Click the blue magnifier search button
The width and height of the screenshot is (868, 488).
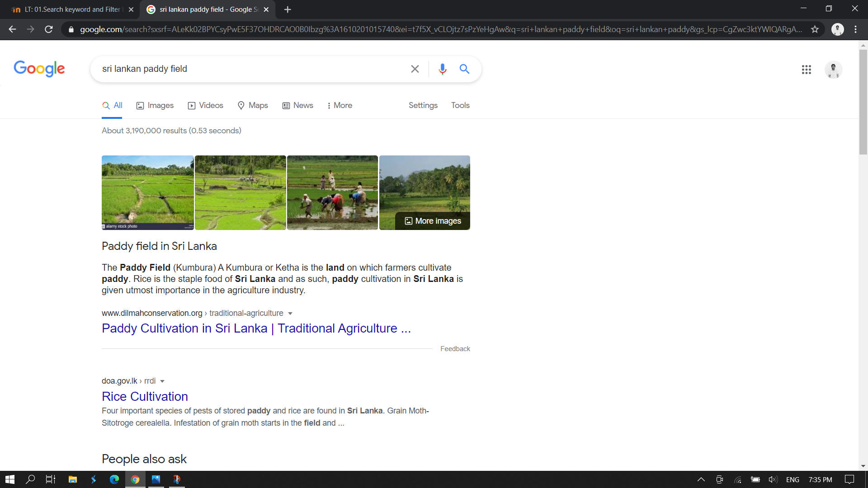tap(464, 69)
